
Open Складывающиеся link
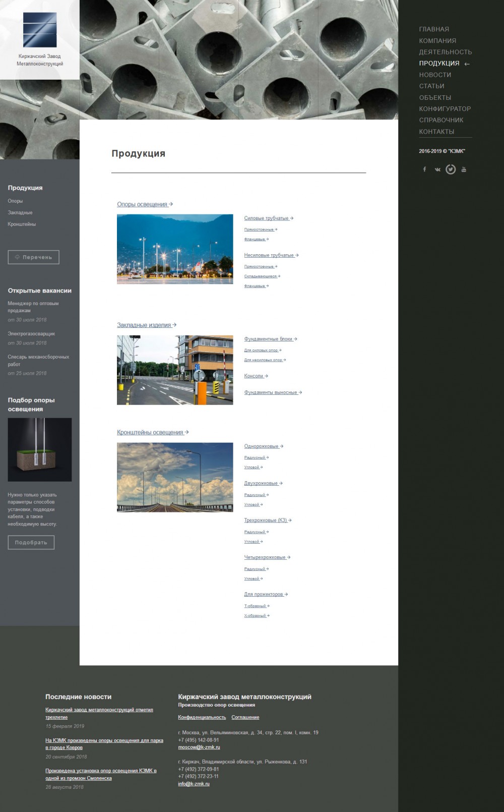click(262, 276)
